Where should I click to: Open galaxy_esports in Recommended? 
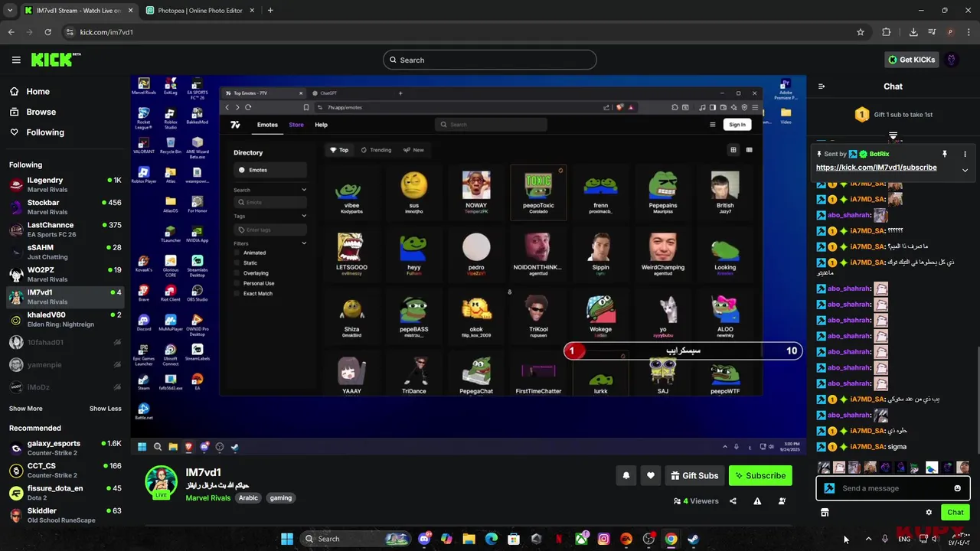(65, 448)
